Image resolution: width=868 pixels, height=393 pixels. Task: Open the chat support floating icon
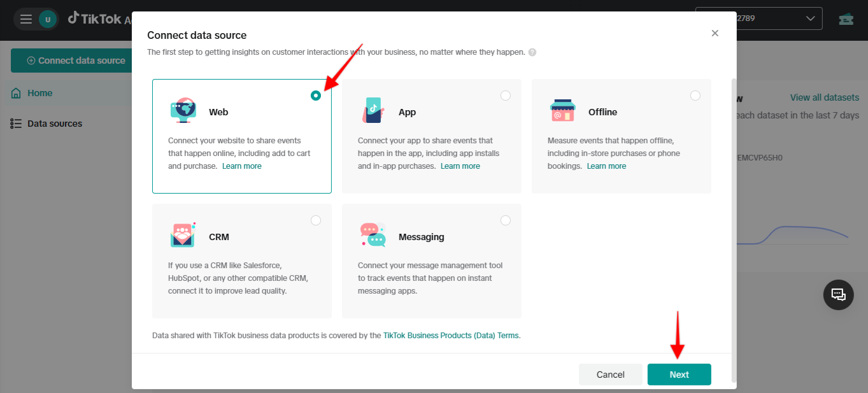coord(839,295)
